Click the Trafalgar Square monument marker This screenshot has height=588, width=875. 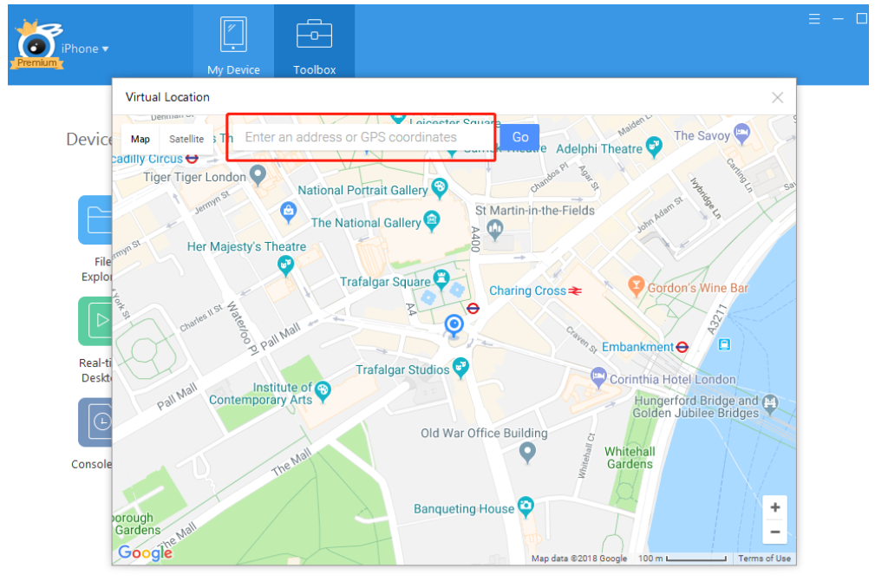tap(441, 279)
